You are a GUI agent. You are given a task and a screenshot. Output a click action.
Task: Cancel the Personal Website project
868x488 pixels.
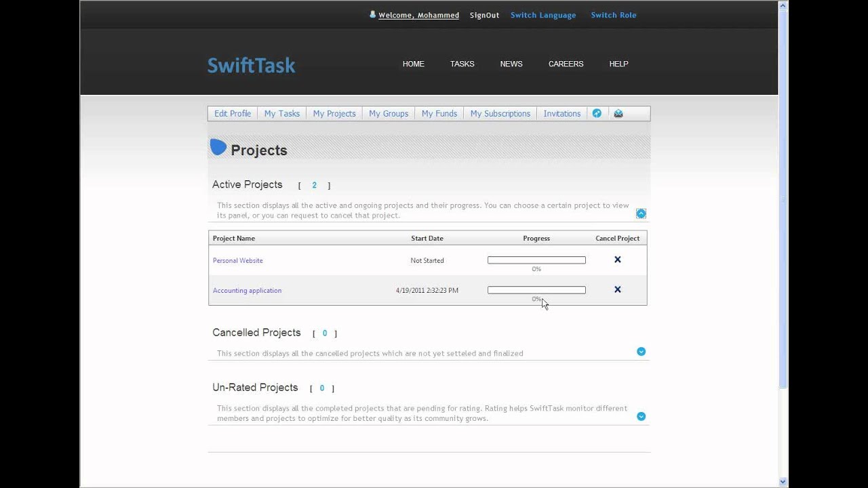(x=617, y=260)
